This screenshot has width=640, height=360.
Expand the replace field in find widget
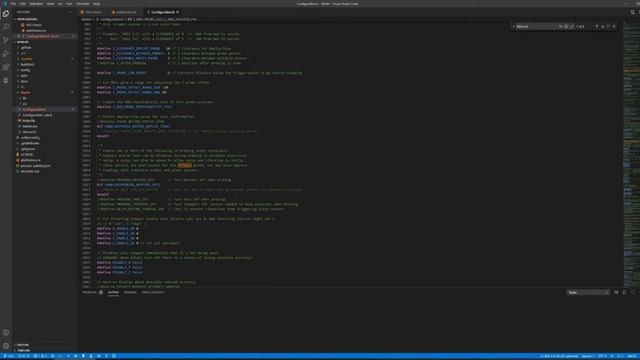tap(513, 27)
